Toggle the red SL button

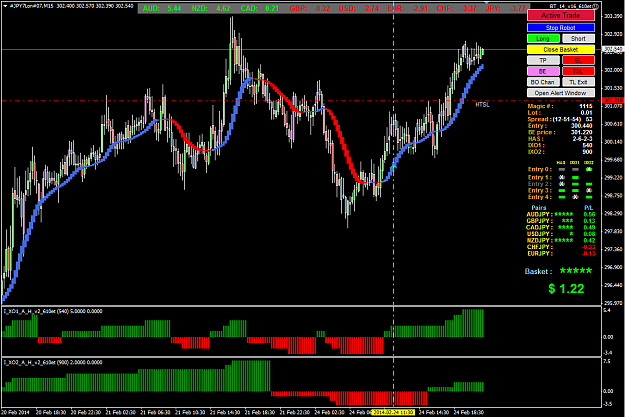(578, 60)
